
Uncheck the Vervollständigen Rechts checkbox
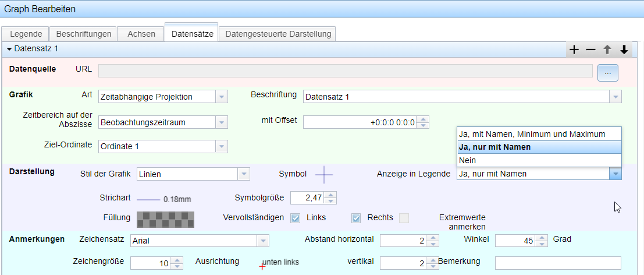[355, 218]
